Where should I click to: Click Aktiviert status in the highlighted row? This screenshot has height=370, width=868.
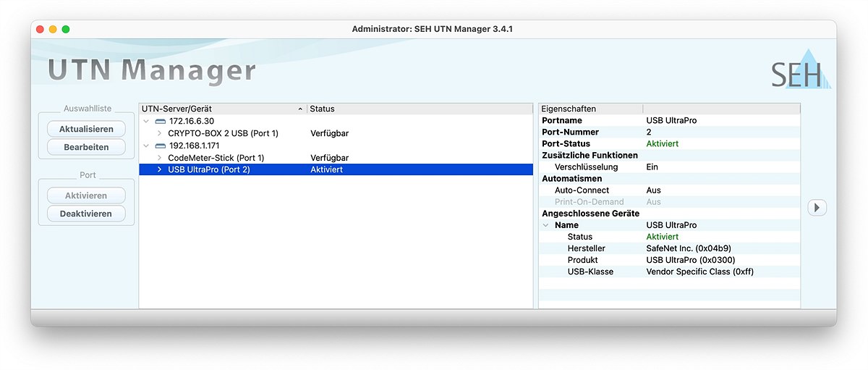[x=327, y=169]
